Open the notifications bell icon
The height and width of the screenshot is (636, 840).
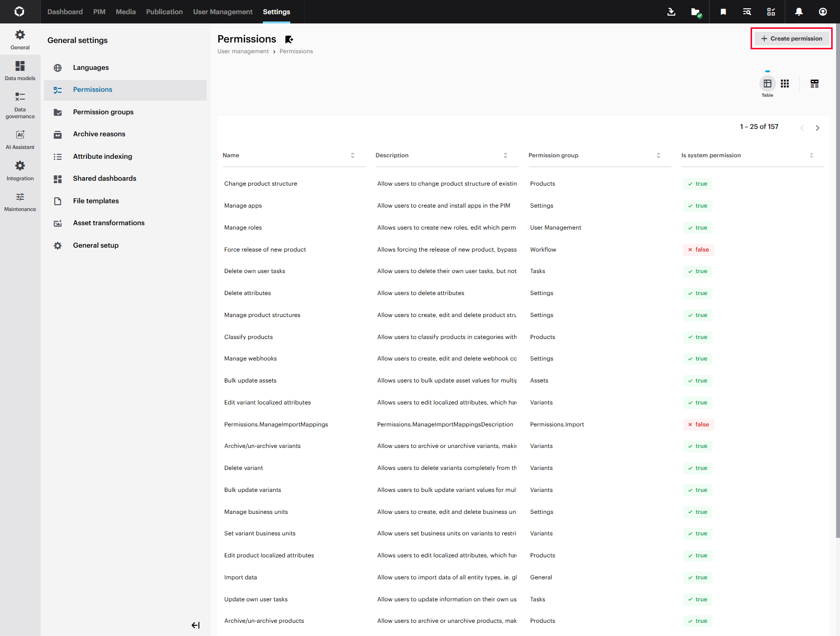pyautogui.click(x=798, y=12)
